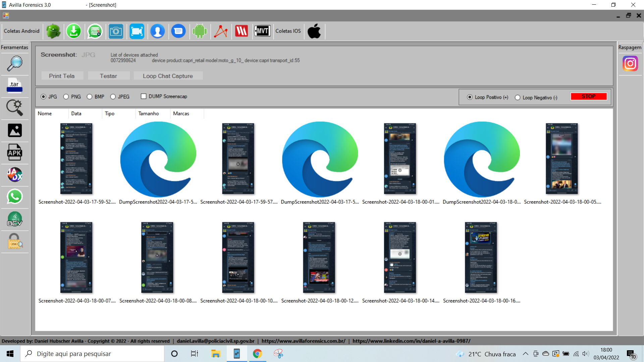Click the small app icon in the menu strip
644x362 pixels.
pyautogui.click(x=6, y=15)
